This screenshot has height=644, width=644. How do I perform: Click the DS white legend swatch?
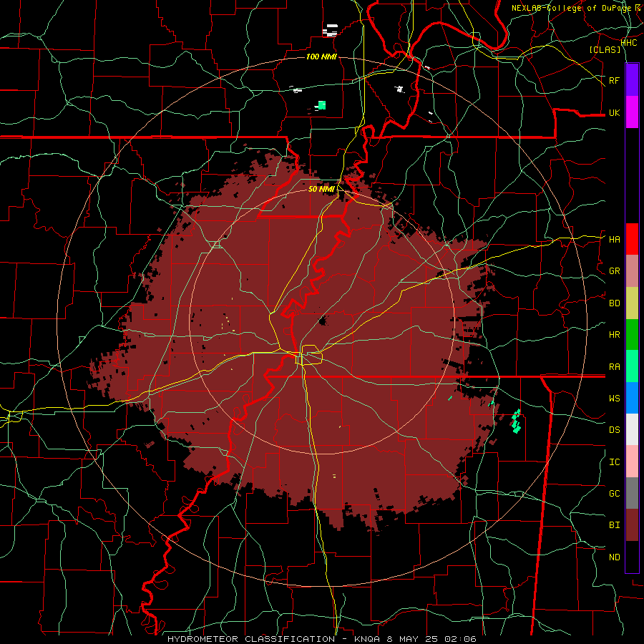[x=632, y=429]
